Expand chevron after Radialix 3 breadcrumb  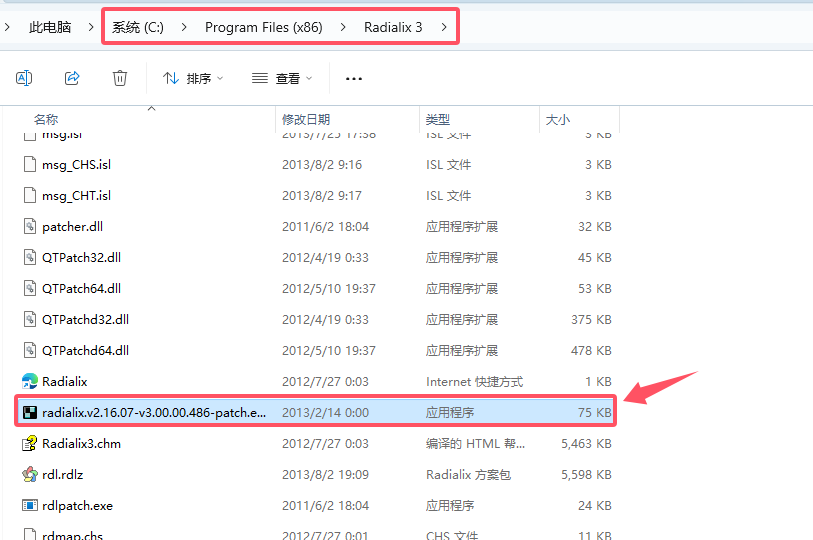444,27
